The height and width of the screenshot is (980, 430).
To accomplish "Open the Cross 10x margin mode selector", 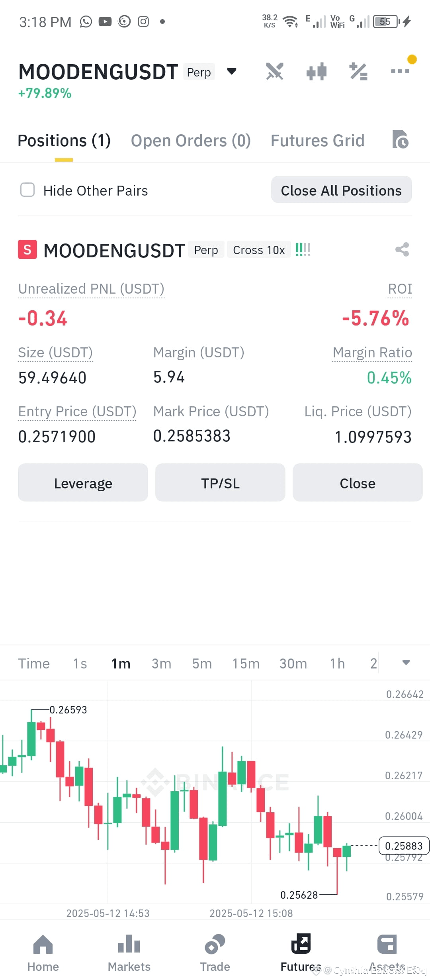I will [259, 250].
